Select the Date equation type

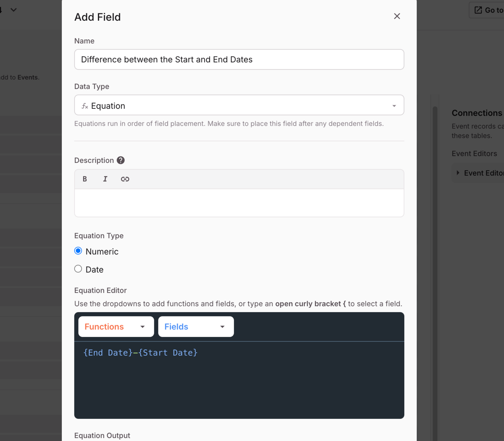(78, 269)
